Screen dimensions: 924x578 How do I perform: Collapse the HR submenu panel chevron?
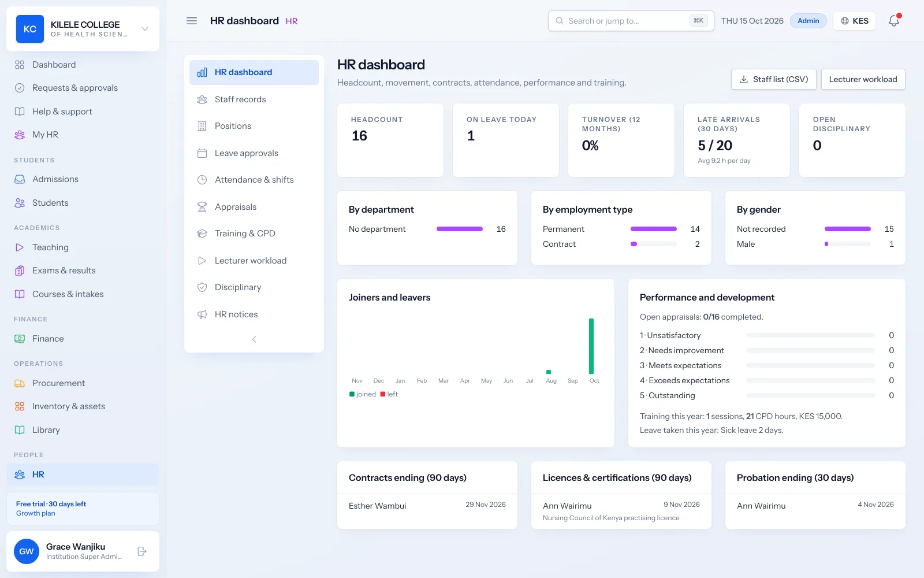254,339
